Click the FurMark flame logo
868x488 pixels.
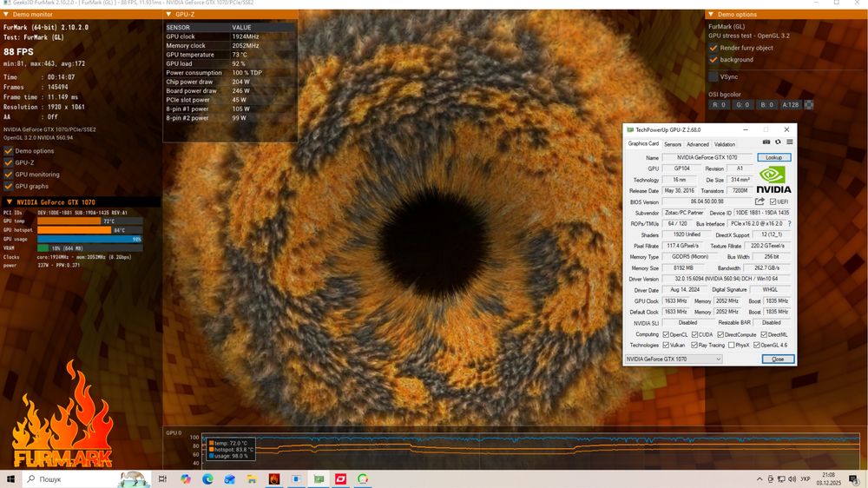[62, 415]
